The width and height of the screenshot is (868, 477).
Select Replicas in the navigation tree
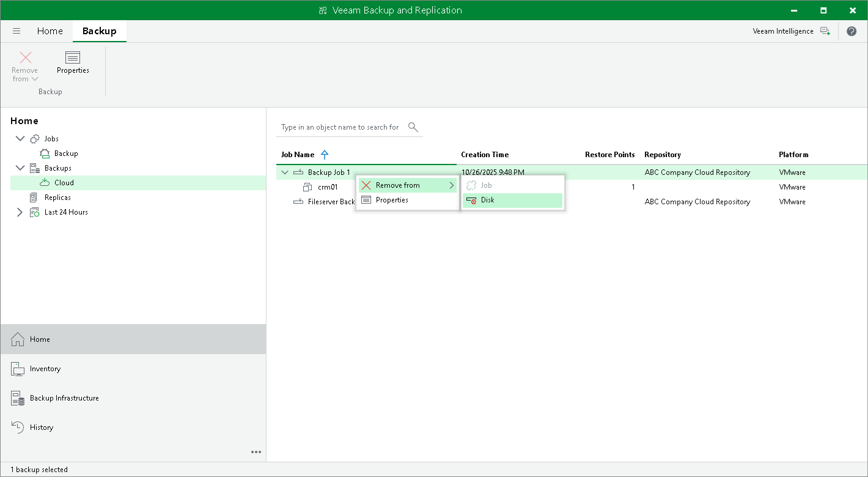pyautogui.click(x=57, y=198)
